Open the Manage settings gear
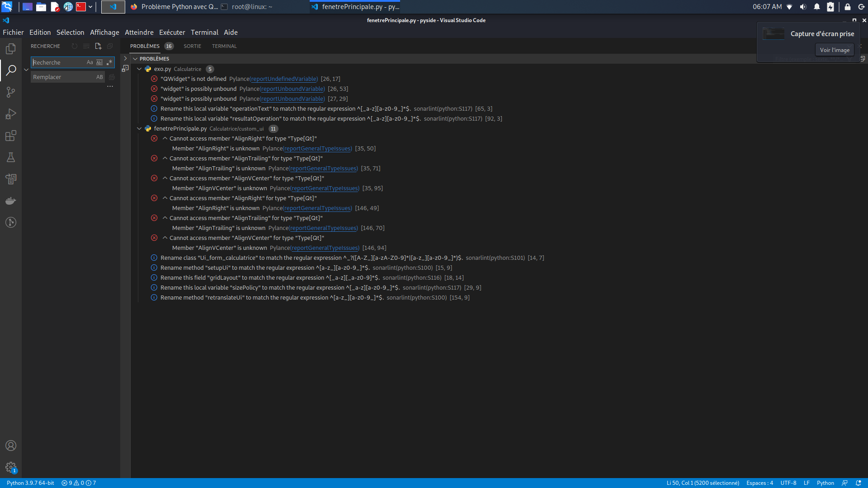Viewport: 868px width, 488px height. (11, 467)
